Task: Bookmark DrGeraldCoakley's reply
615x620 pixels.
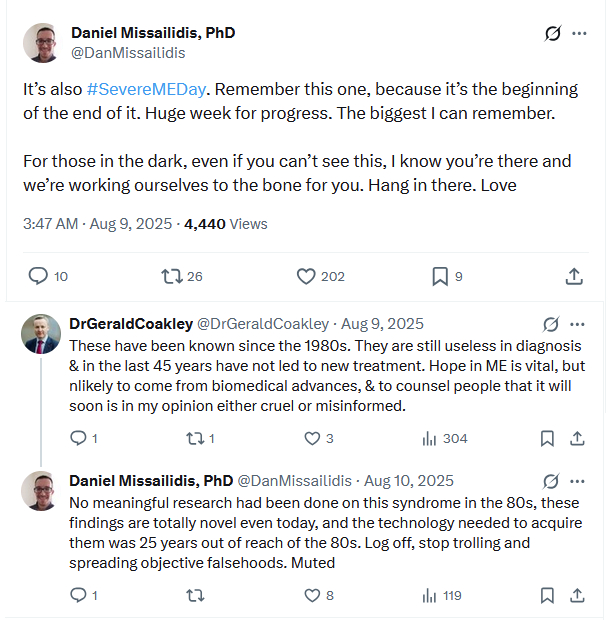Action: pos(547,438)
